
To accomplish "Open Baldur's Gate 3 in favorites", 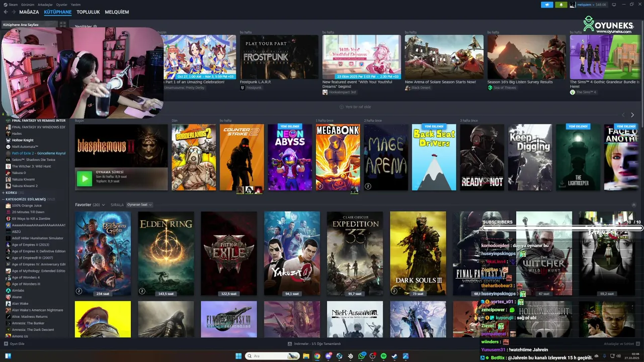I will point(103,253).
